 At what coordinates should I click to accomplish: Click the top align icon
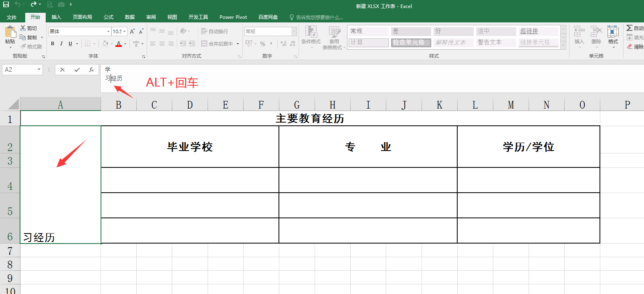tap(153, 31)
